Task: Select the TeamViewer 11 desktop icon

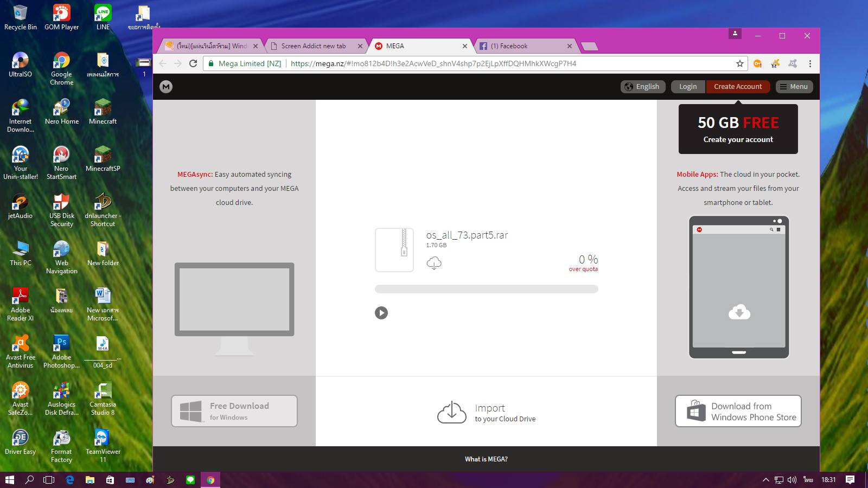Action: 103,446
